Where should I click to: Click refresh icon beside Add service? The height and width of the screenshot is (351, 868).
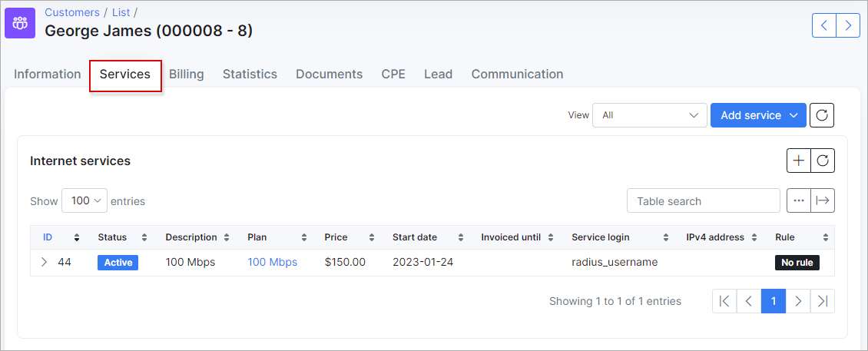[x=822, y=115]
